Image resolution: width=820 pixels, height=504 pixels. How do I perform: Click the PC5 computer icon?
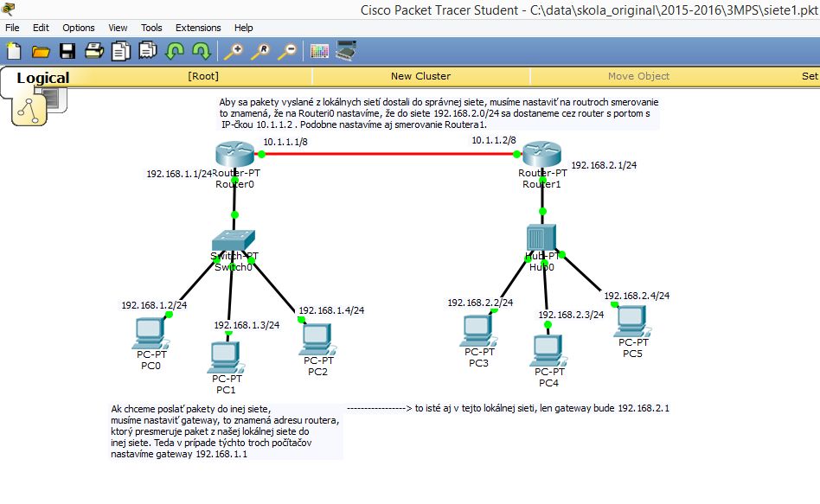631,322
